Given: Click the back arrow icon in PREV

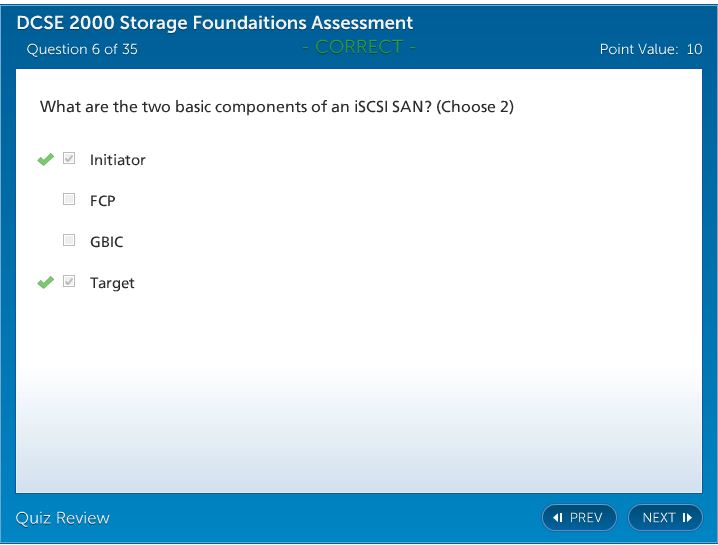Looking at the screenshot, I should (558, 518).
